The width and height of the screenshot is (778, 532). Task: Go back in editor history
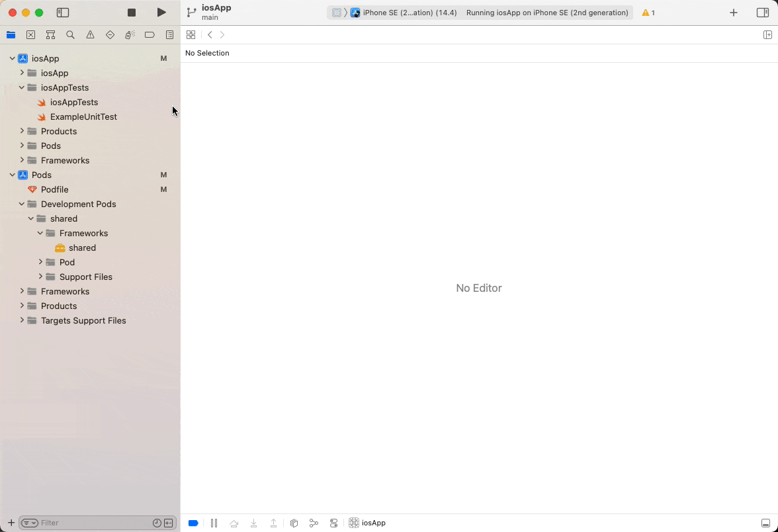pyautogui.click(x=210, y=34)
